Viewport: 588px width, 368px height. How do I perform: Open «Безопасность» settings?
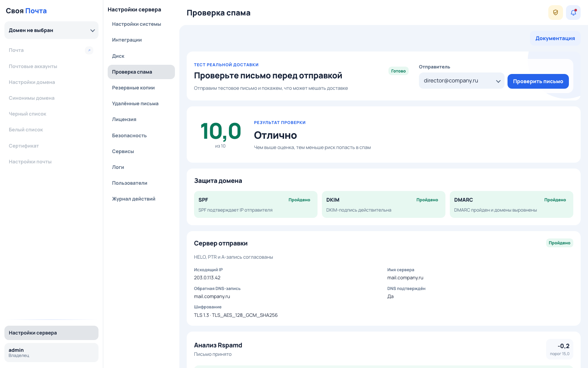pos(141,135)
